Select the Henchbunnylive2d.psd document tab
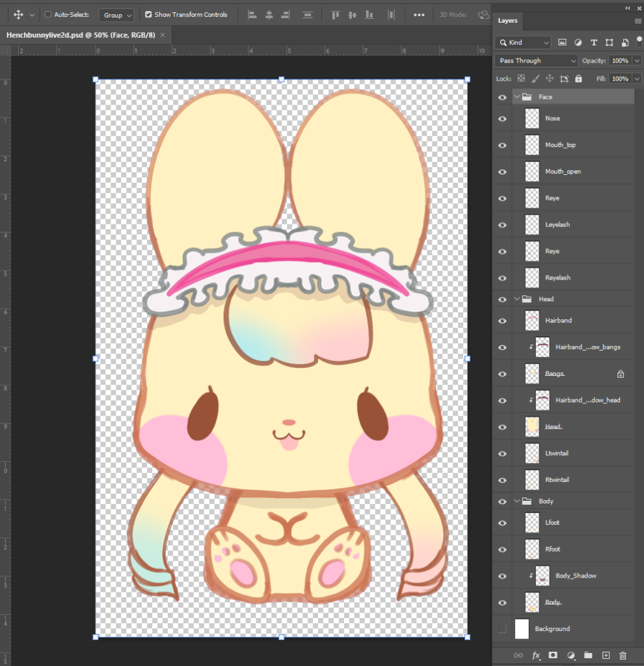Image resolution: width=644 pixels, height=666 pixels. 81,34
